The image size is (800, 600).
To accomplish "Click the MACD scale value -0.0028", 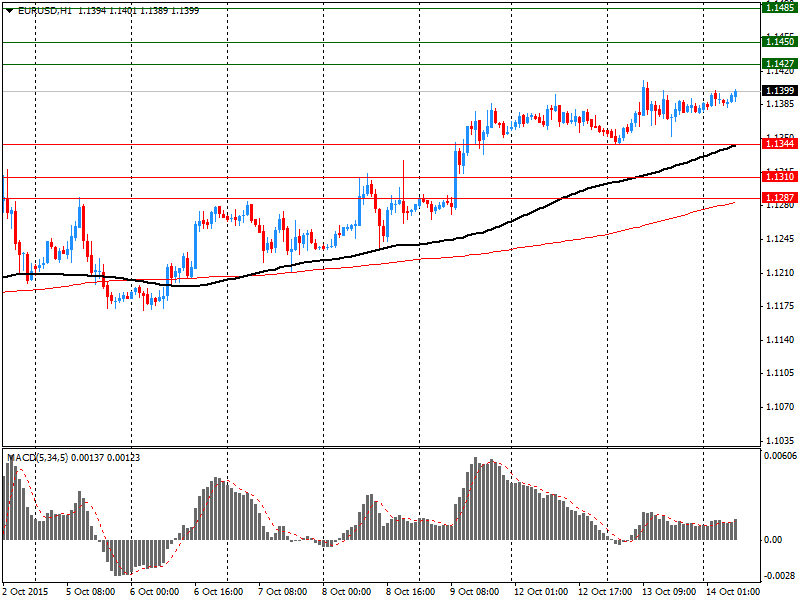I will click(780, 576).
